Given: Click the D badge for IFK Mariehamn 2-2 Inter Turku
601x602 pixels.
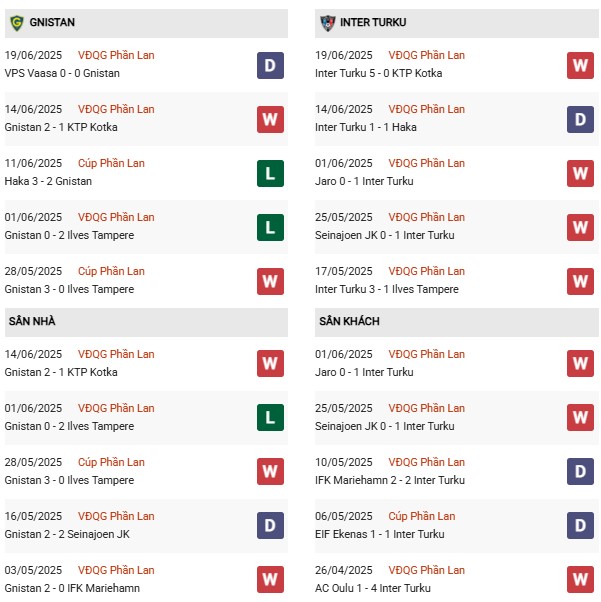Looking at the screenshot, I should click(580, 471).
